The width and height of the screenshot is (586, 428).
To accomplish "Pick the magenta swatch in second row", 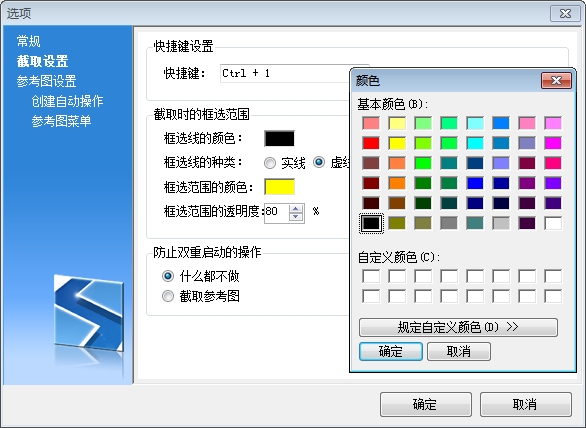I will click(553, 143).
